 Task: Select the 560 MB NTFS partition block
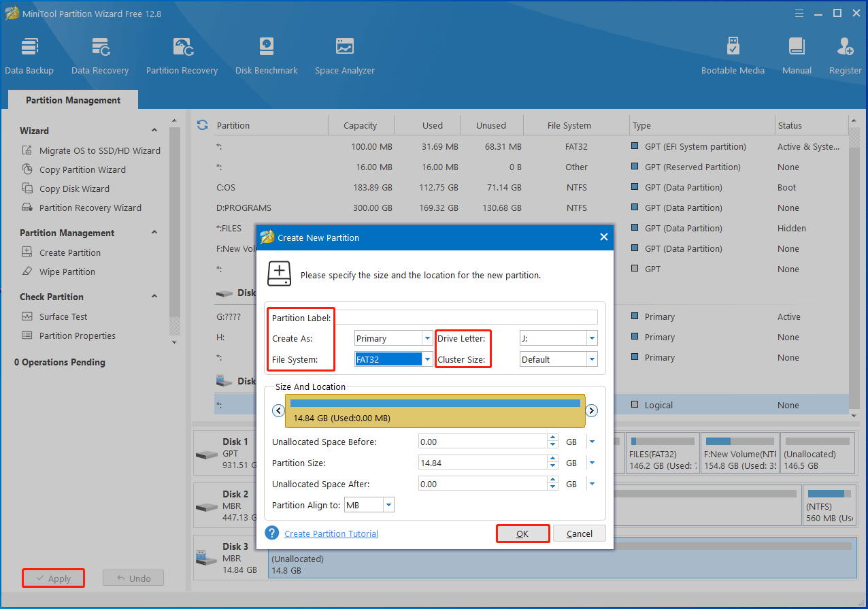(829, 505)
